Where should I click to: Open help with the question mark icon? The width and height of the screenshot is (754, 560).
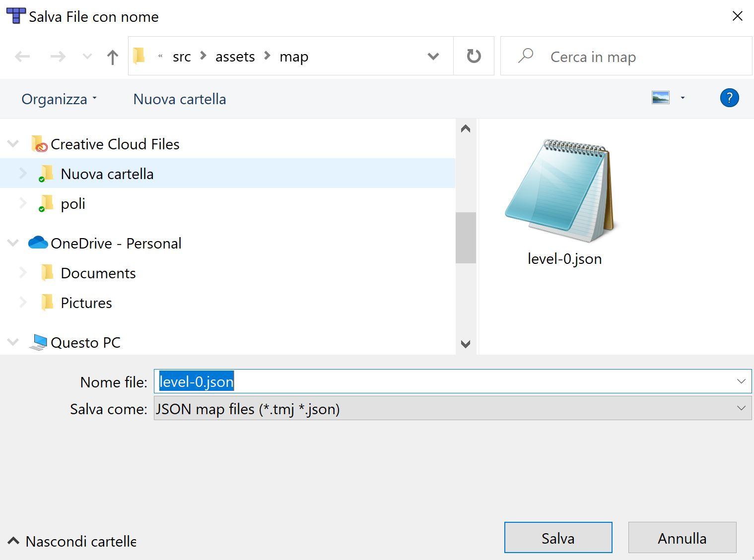[x=729, y=98]
